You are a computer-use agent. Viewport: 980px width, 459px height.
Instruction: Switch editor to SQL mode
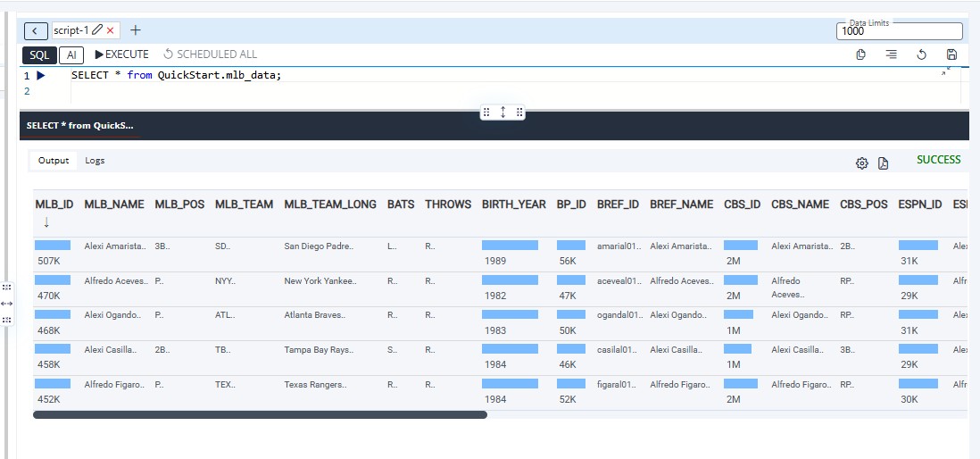pos(39,54)
